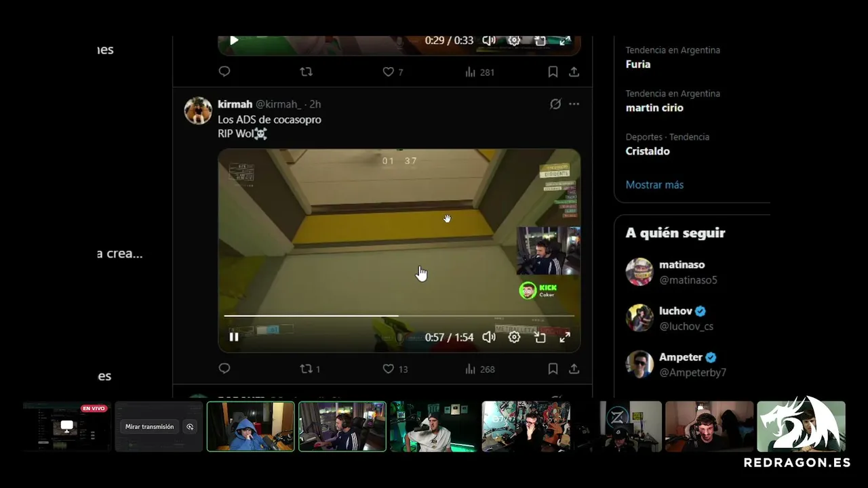Click the '0:57 / 1:54' time readout
Screen dimensions: 868x488
point(449,337)
